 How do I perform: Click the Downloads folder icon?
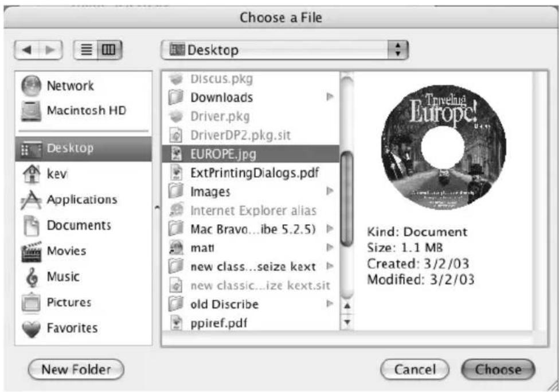click(x=176, y=97)
